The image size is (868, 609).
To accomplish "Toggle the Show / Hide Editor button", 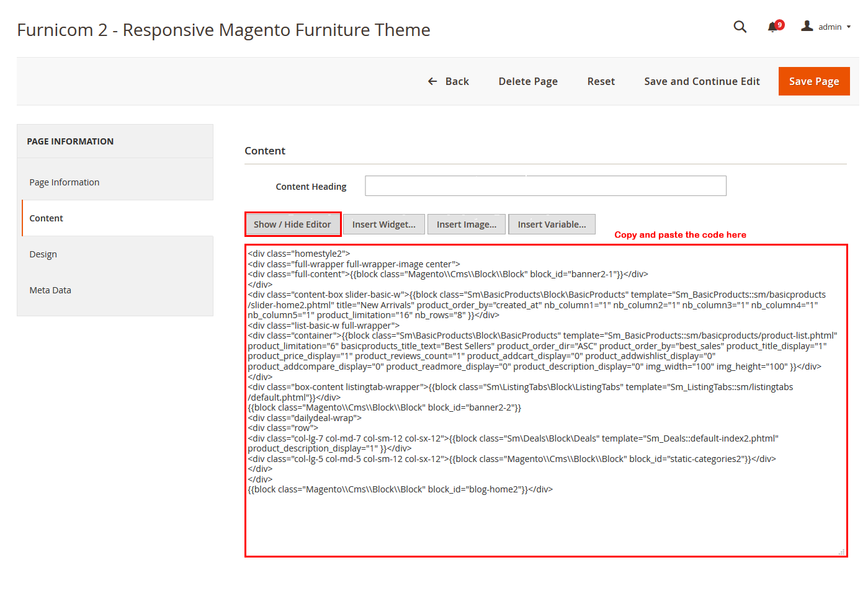I will tap(292, 224).
